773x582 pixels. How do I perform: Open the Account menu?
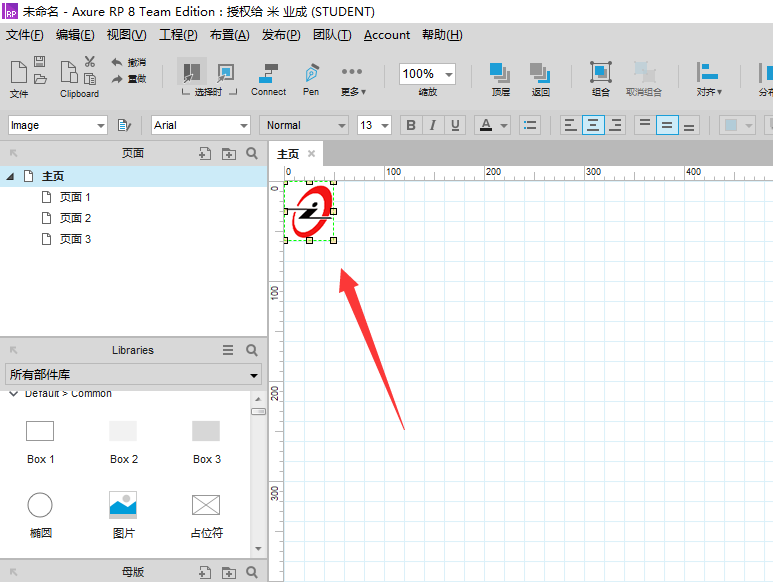pyautogui.click(x=386, y=35)
